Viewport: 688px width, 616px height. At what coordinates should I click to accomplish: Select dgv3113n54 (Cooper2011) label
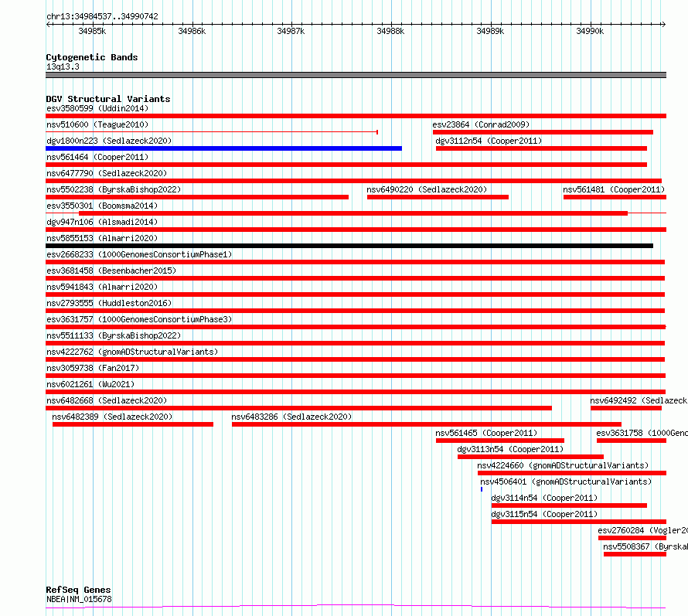pyautogui.click(x=510, y=449)
